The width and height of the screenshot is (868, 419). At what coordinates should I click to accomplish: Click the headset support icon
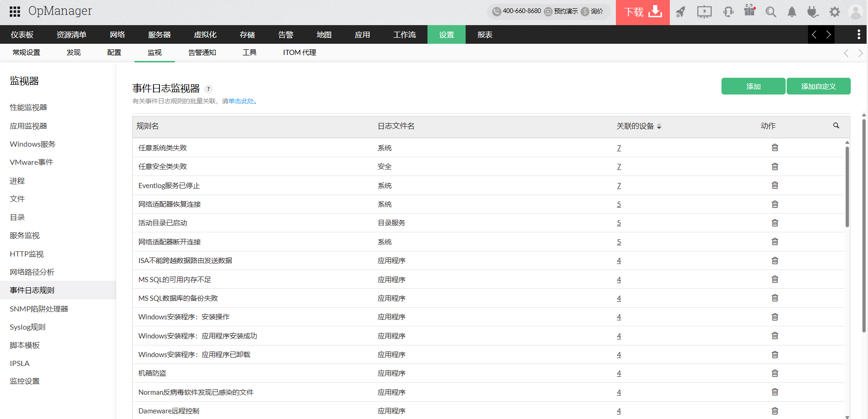click(728, 12)
